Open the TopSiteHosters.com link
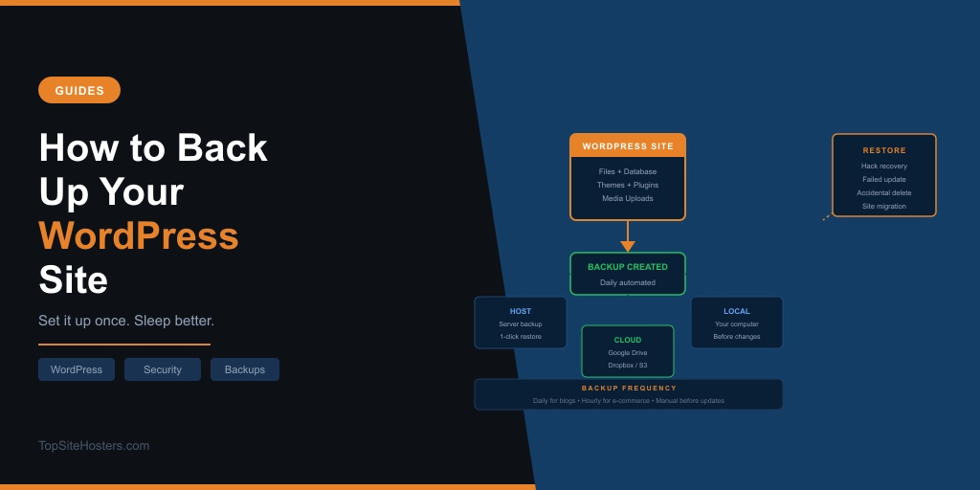The width and height of the screenshot is (980, 490). pos(94,445)
